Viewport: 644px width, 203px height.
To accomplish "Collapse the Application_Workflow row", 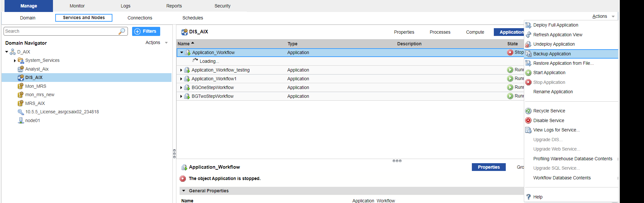I will [x=182, y=52].
